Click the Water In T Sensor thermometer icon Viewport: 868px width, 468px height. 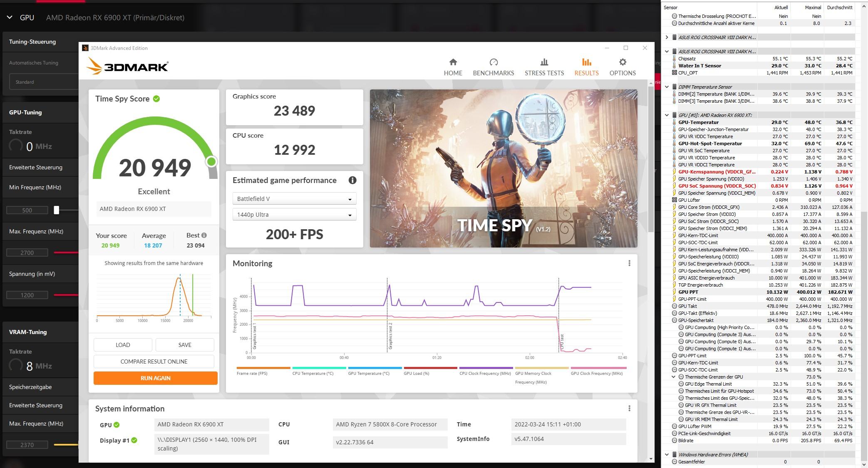click(674, 66)
